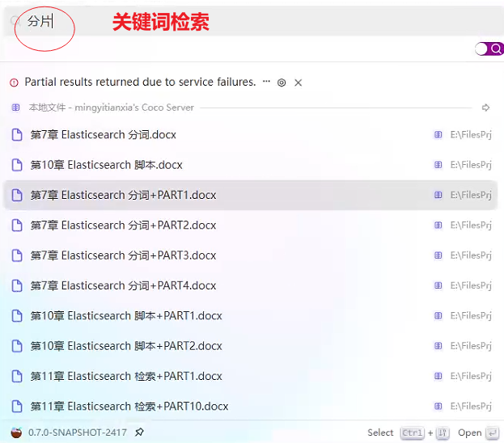Viewport: 504px width, 443px height.
Task: Click file icon of 检索+PART10.docx row
Action: 17,407
